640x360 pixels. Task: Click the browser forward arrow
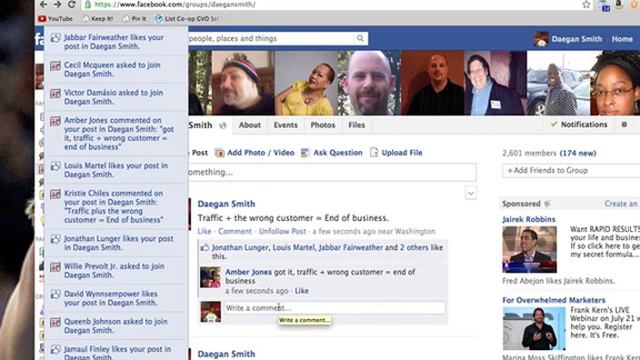point(58,4)
